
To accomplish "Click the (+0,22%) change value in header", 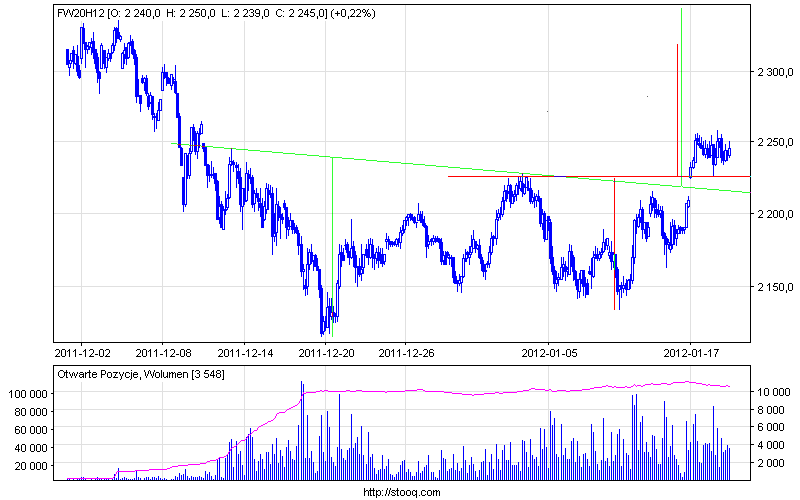I will pos(353,13).
